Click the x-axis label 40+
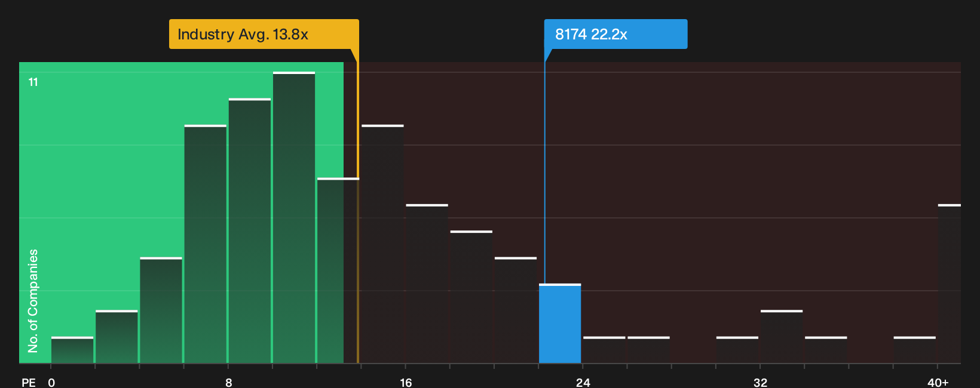This screenshot has height=388, width=980. coord(938,382)
